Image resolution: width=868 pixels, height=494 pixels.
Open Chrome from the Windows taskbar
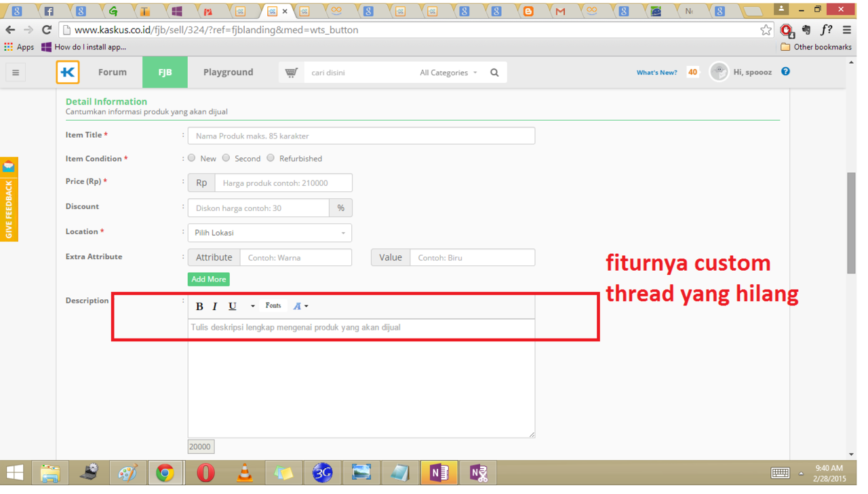coord(165,473)
